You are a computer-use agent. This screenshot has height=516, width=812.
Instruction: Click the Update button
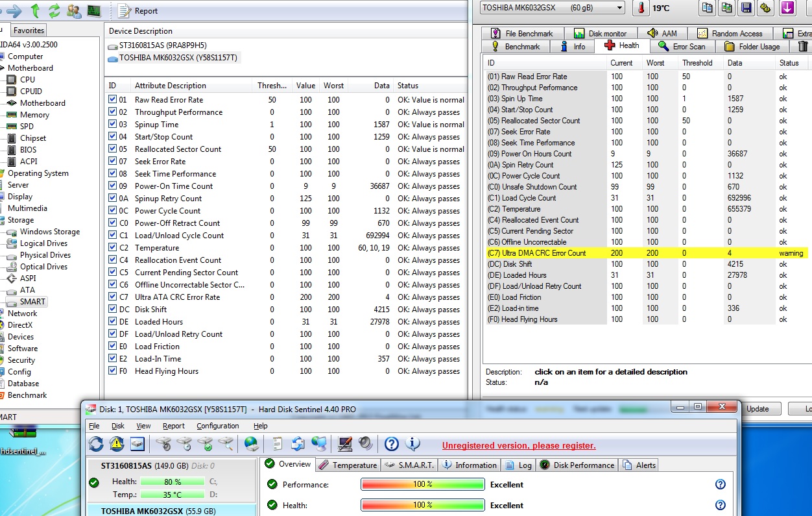coord(757,409)
